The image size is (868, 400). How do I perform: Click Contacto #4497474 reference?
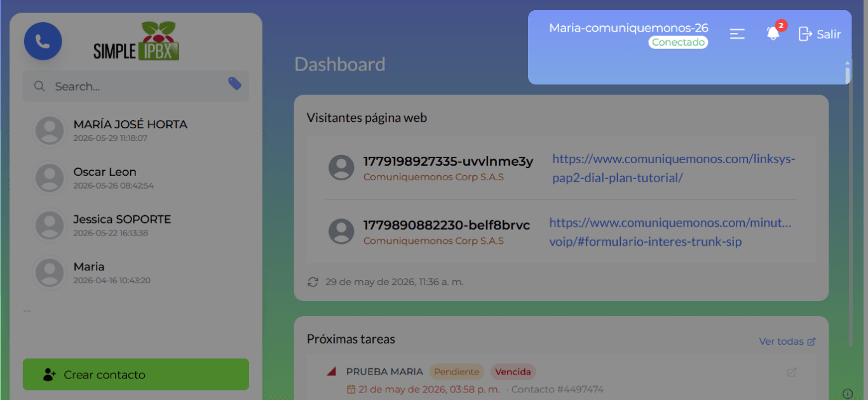coord(557,389)
